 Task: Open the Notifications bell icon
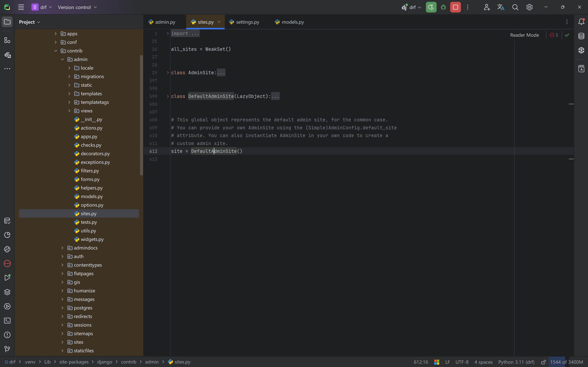(x=581, y=22)
